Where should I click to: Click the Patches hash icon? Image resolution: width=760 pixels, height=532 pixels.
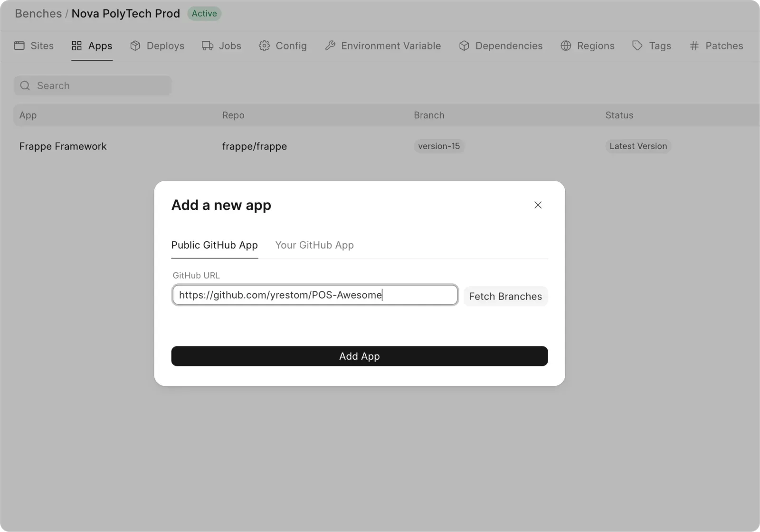click(694, 46)
